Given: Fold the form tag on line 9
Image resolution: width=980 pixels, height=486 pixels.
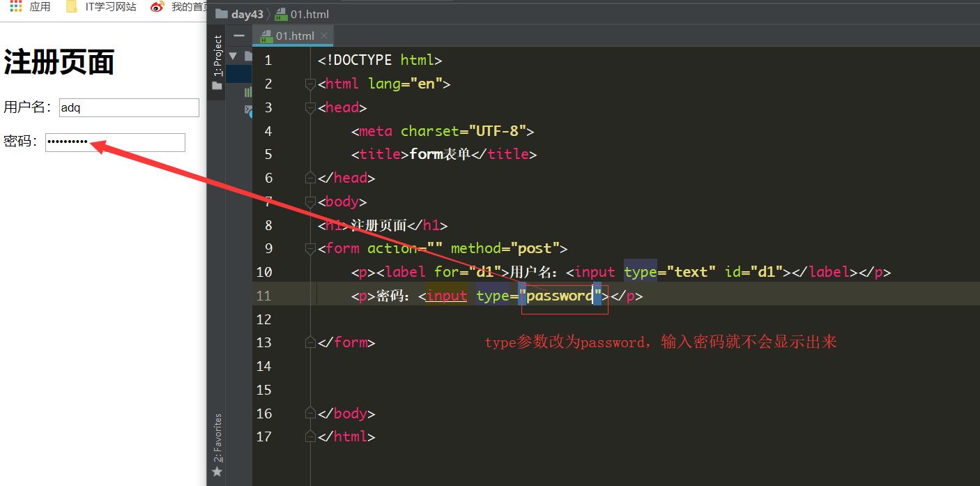Looking at the screenshot, I should coord(310,248).
